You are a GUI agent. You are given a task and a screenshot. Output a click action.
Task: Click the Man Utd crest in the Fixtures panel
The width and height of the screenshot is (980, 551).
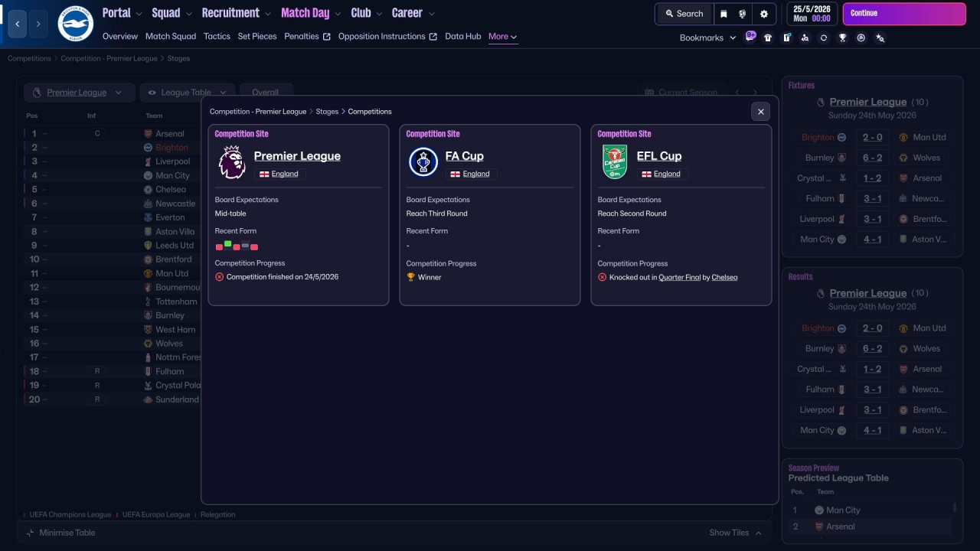903,138
